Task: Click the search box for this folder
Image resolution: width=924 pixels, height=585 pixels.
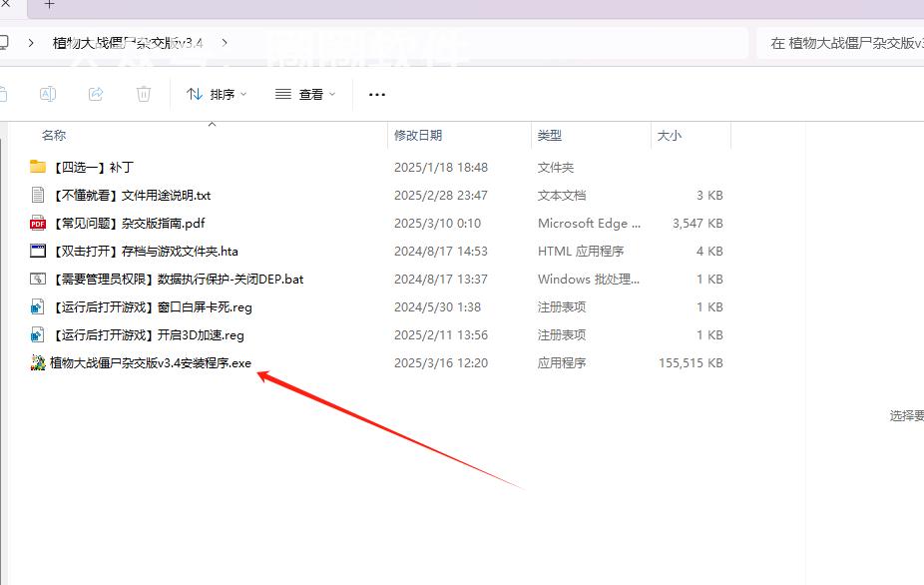Action: coord(840,43)
